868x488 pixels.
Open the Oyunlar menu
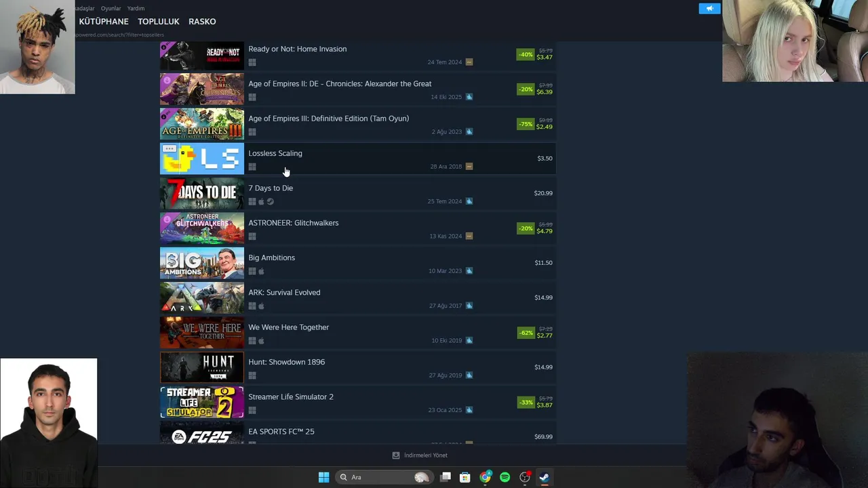click(111, 8)
